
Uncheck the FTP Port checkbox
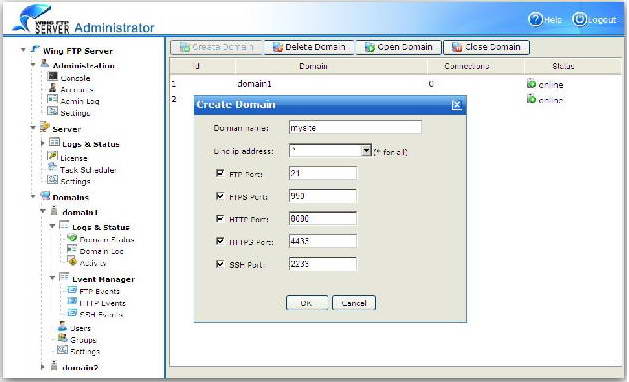tap(220, 173)
